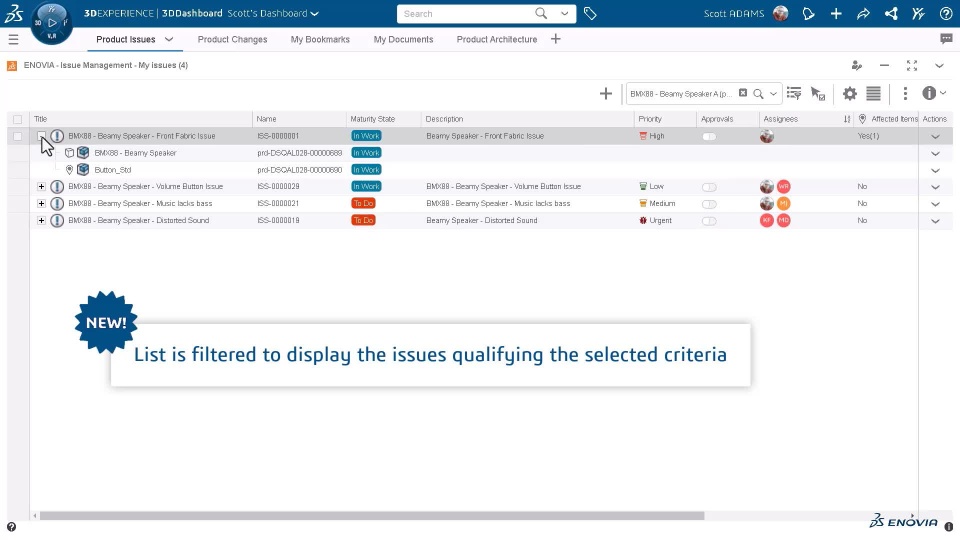
Task: Click the multi-selection cursor icon
Action: pyautogui.click(x=818, y=94)
